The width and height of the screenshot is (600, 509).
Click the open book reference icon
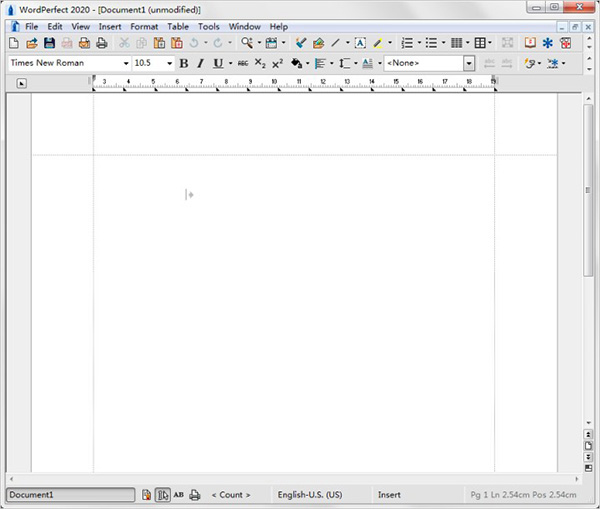(x=530, y=43)
